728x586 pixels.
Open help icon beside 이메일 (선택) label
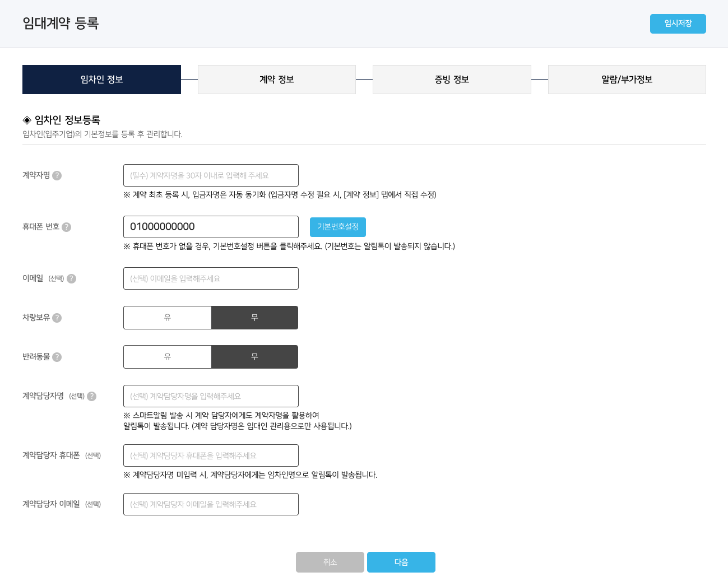click(71, 278)
